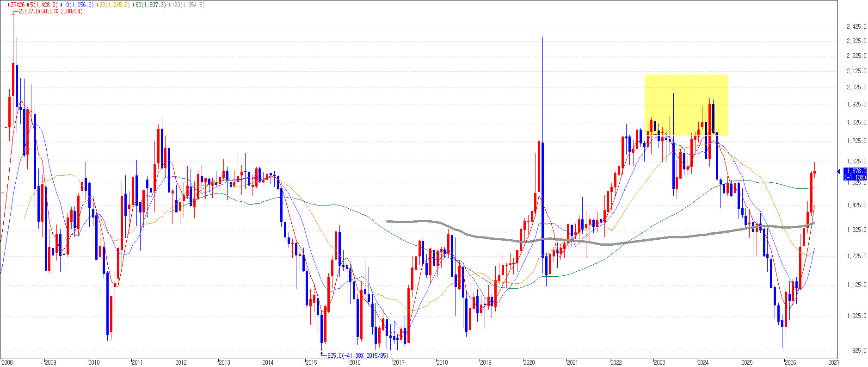Click the 2012 year label on time axis

click(x=181, y=362)
